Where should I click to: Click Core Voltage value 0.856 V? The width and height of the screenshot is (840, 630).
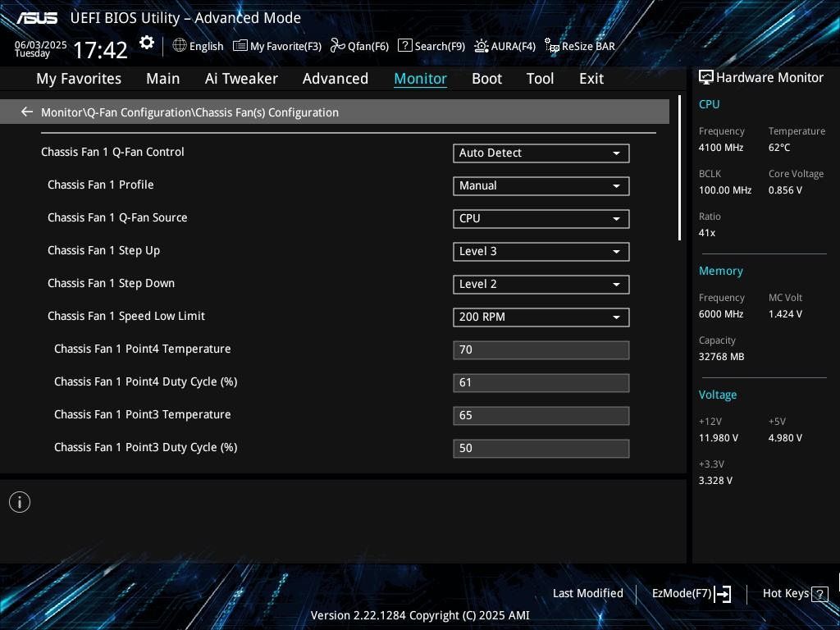(785, 190)
